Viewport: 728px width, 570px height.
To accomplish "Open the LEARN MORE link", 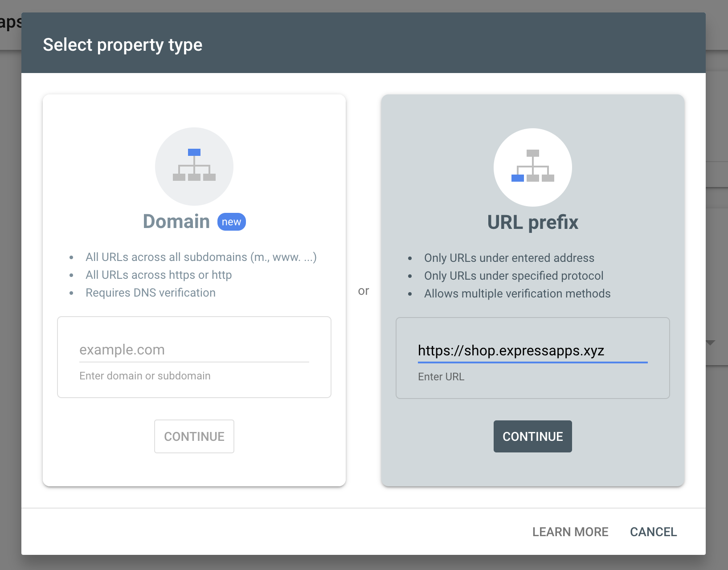I will [570, 532].
